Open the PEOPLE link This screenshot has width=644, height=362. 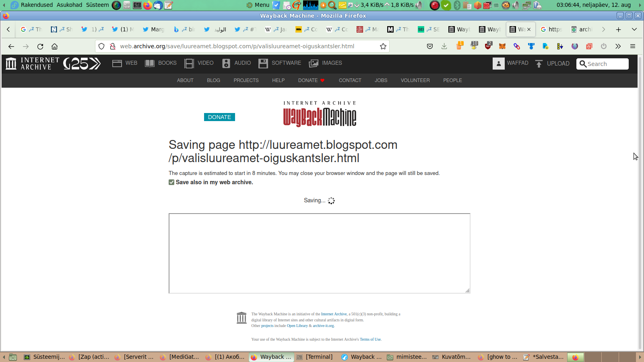(452, 80)
